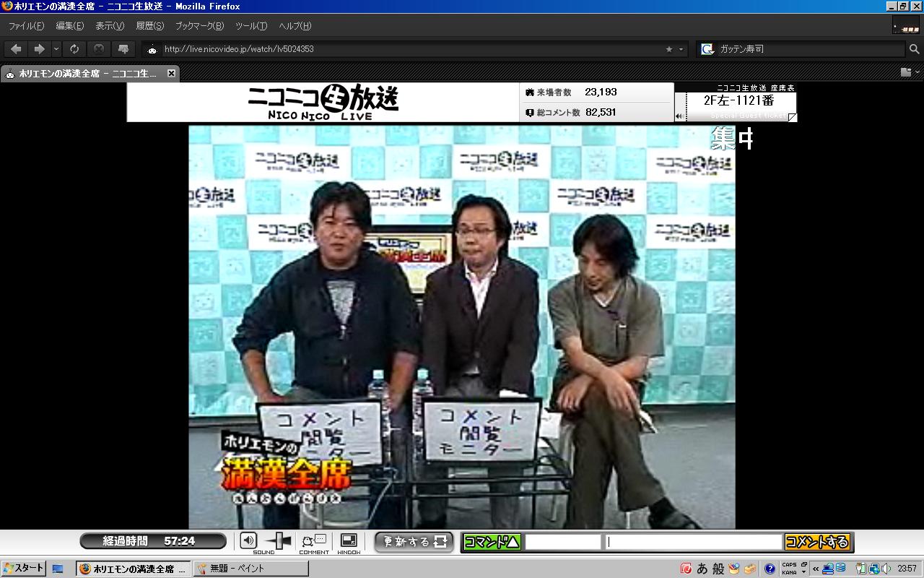Toggle comment display with the COMMENT icon

314,540
